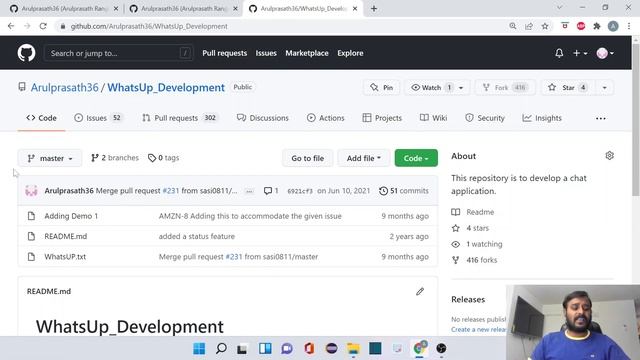
Task: Open the AMZN-8 commit message
Action: 250,216
